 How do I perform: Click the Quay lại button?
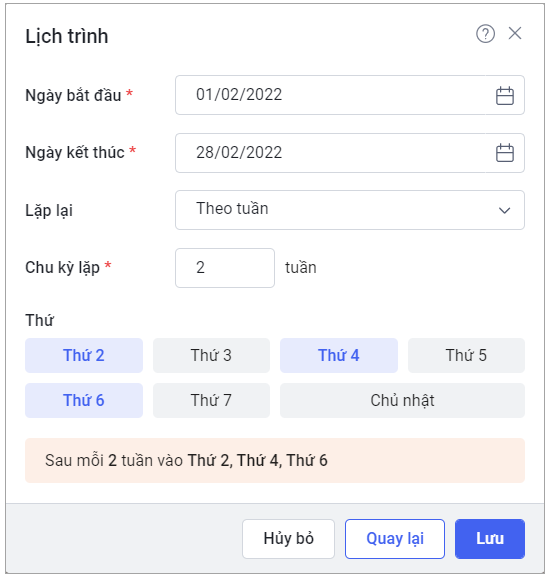(395, 539)
